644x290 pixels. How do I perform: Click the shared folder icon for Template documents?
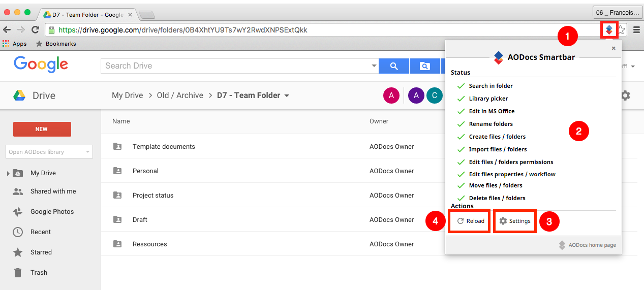tap(117, 147)
